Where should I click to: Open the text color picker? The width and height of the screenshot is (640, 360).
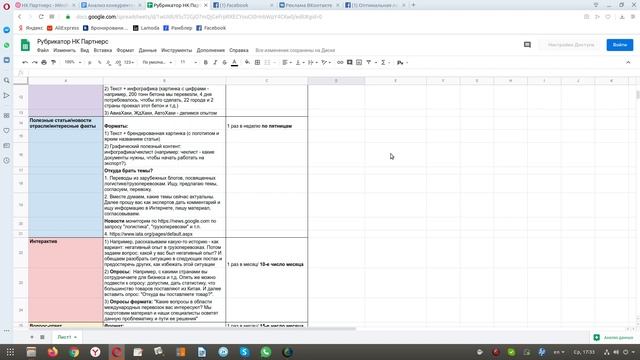[x=234, y=62]
